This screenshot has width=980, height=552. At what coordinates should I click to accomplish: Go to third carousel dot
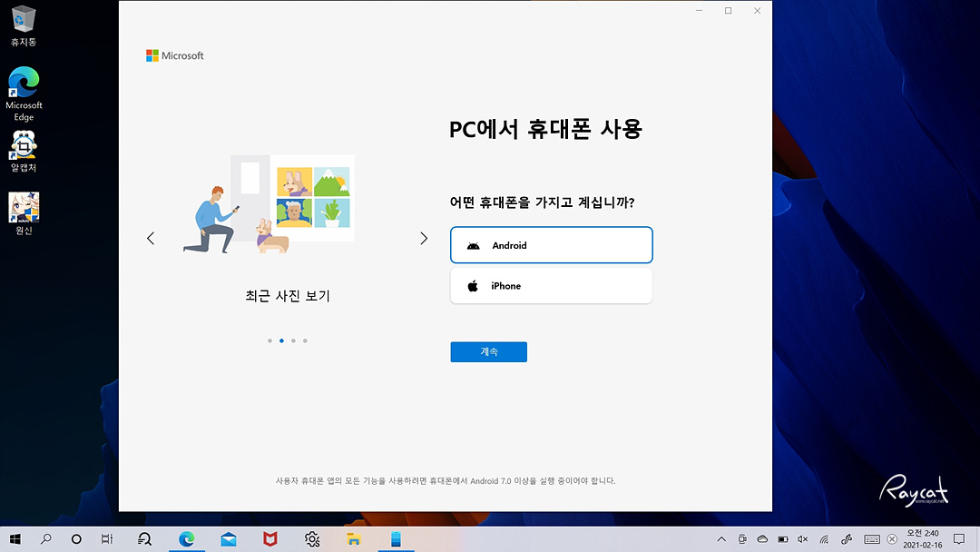pyautogui.click(x=293, y=340)
